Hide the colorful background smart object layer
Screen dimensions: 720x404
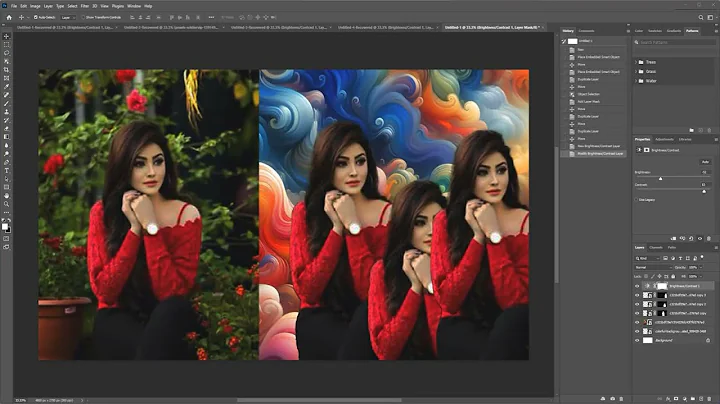pyautogui.click(x=637, y=331)
